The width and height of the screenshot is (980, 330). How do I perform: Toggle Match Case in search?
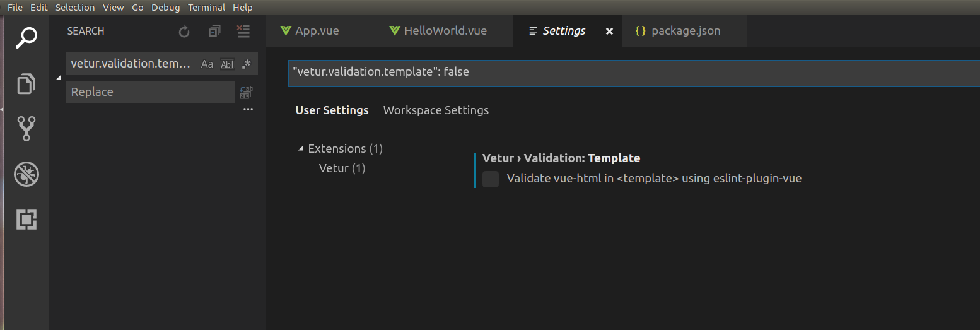207,64
